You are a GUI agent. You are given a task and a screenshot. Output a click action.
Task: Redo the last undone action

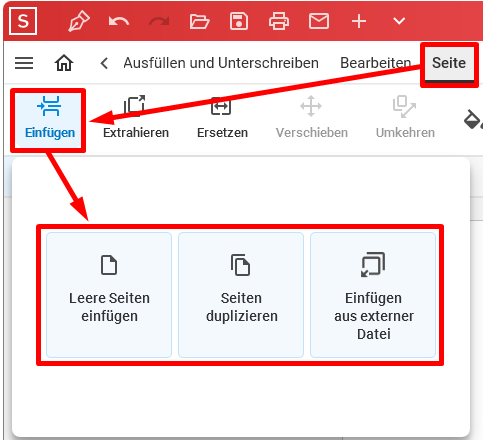(x=159, y=22)
